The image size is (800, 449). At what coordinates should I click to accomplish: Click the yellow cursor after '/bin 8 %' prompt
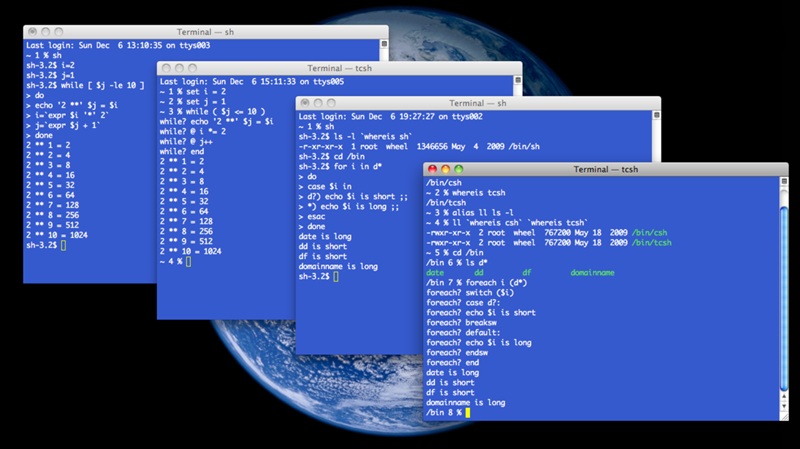(x=467, y=412)
